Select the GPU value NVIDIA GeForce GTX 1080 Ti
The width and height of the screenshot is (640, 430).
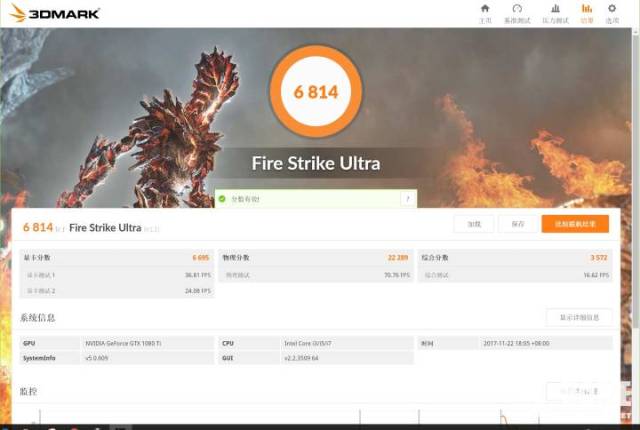point(123,344)
